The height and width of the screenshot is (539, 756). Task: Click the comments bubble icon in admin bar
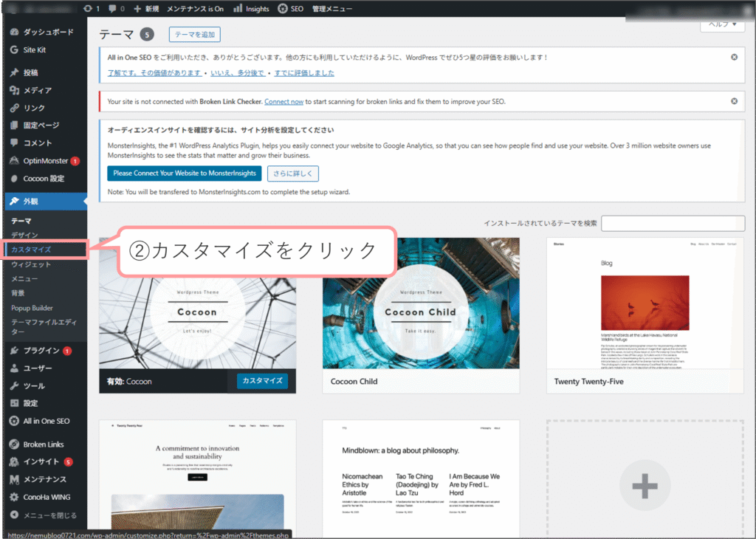113,9
